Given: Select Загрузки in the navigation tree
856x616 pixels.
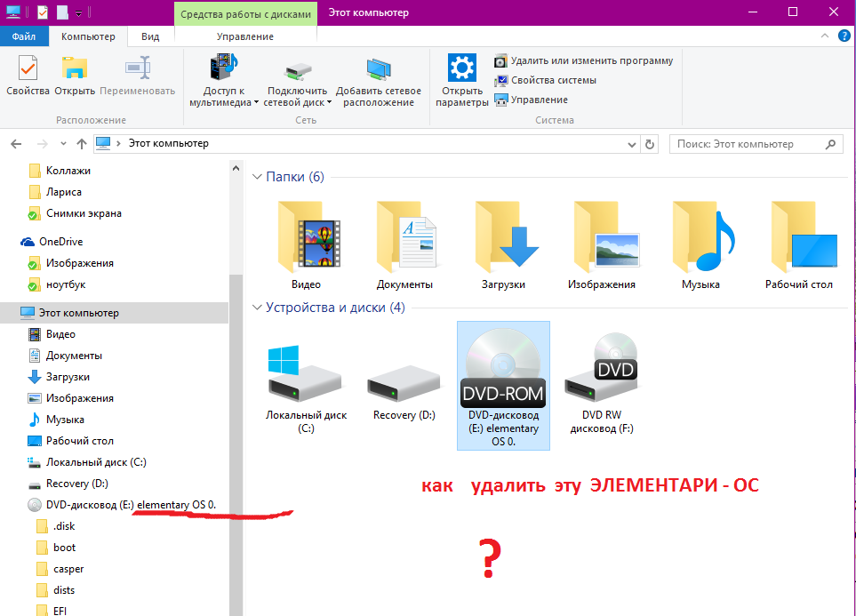Looking at the screenshot, I should (x=68, y=377).
